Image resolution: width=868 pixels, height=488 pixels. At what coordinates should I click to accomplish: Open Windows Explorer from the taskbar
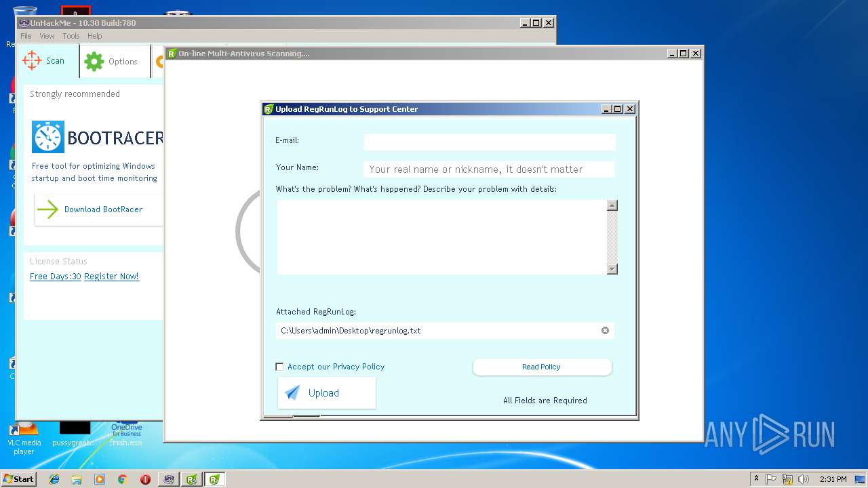(77, 479)
